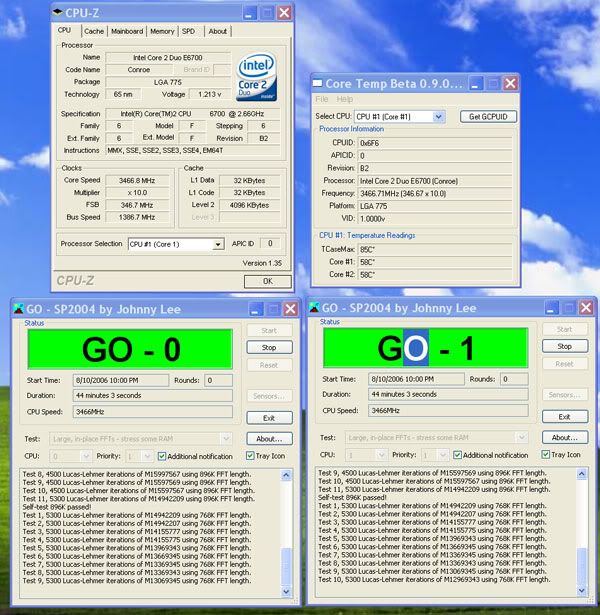The width and height of the screenshot is (600, 615).
Task: Open CPU dropdown in GO - 0 window
Action: click(x=85, y=456)
